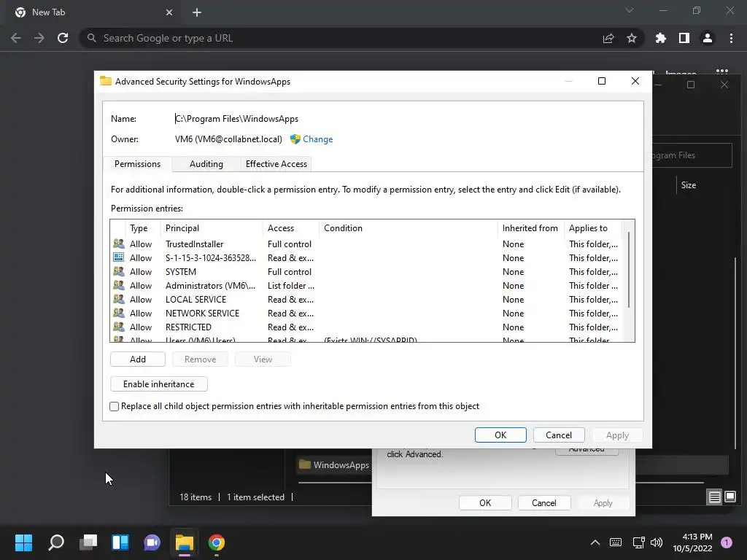747x560 pixels.
Task: Click the user icon beside TrustedInstaller
Action: tap(119, 244)
